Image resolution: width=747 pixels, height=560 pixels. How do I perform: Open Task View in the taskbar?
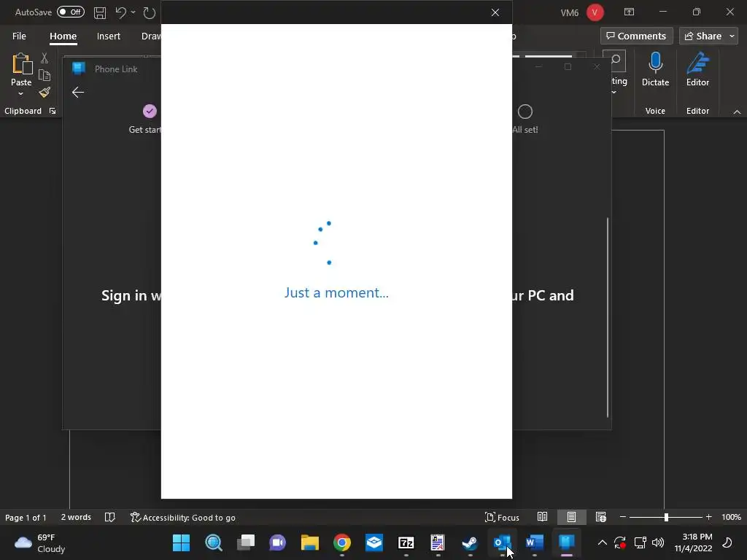pyautogui.click(x=246, y=542)
